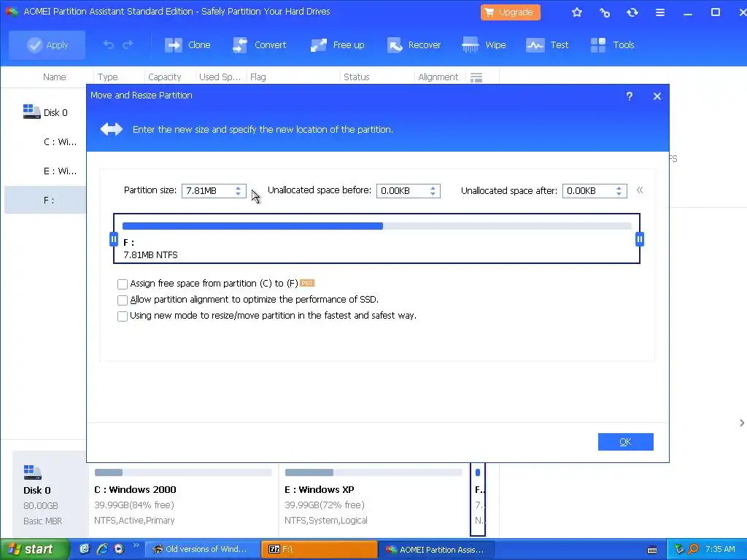Open the Convert menu

pyautogui.click(x=259, y=44)
